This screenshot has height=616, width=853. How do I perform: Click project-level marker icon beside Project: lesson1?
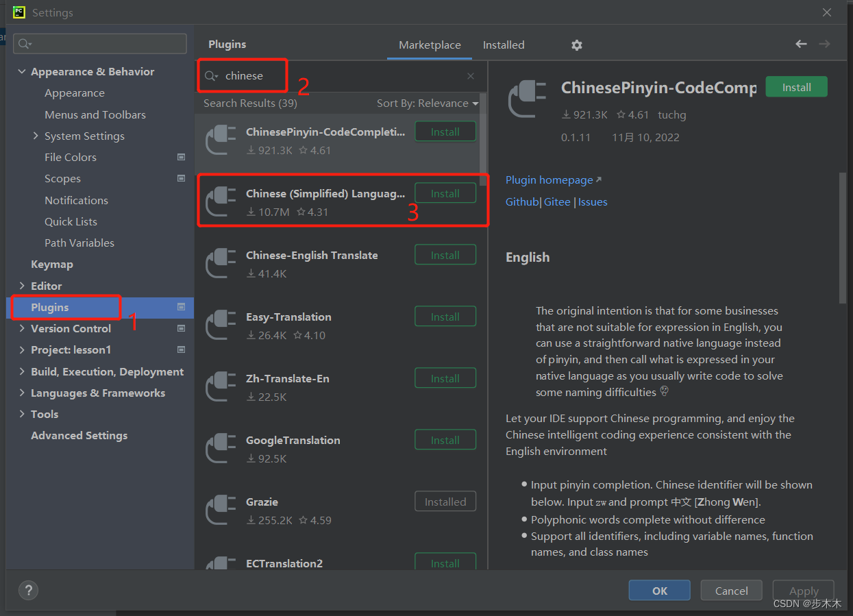(182, 349)
